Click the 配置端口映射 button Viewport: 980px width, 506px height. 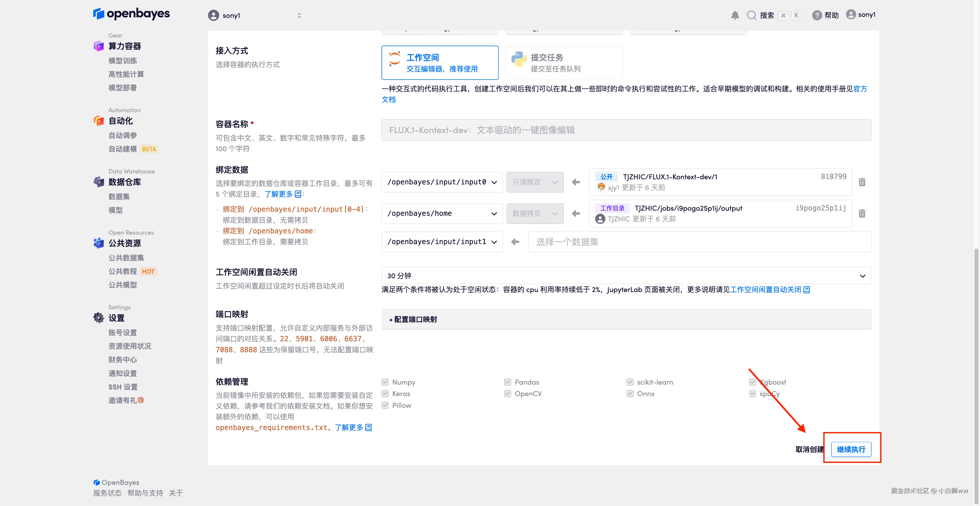(413, 319)
